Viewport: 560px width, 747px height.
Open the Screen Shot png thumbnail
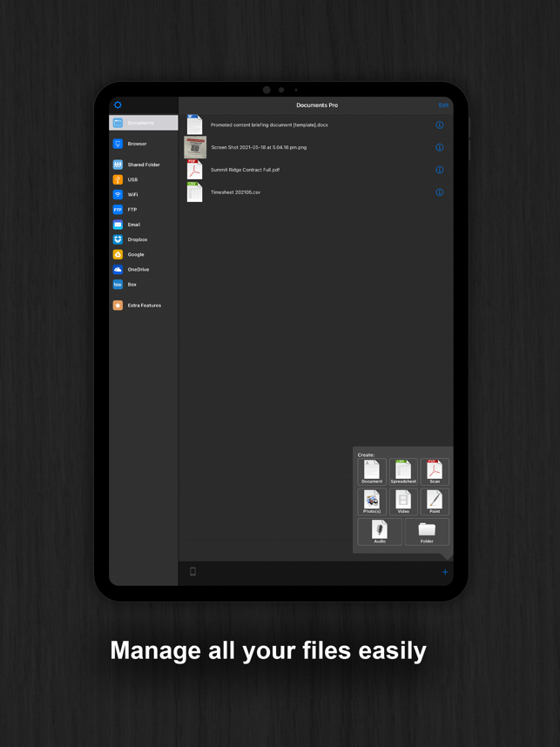point(195,147)
